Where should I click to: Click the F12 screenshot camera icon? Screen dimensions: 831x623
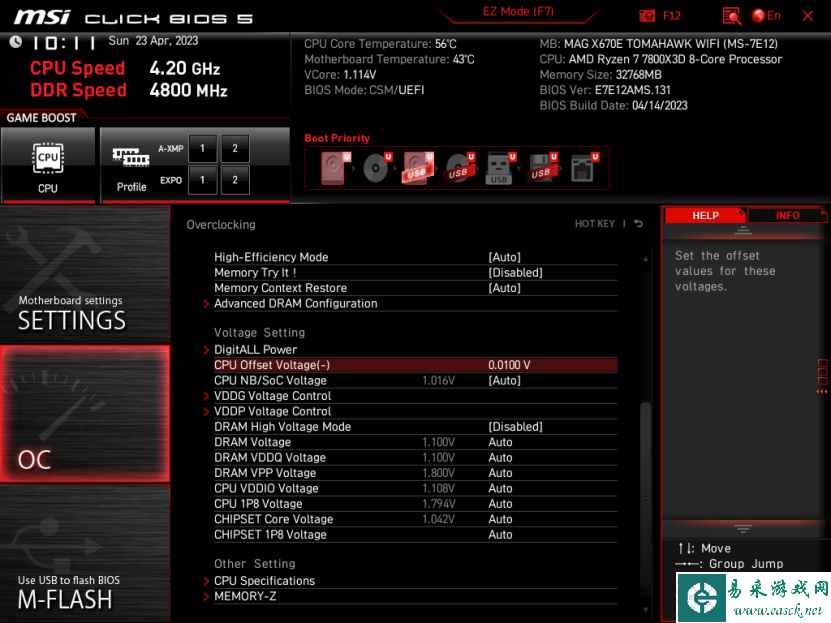tap(648, 15)
